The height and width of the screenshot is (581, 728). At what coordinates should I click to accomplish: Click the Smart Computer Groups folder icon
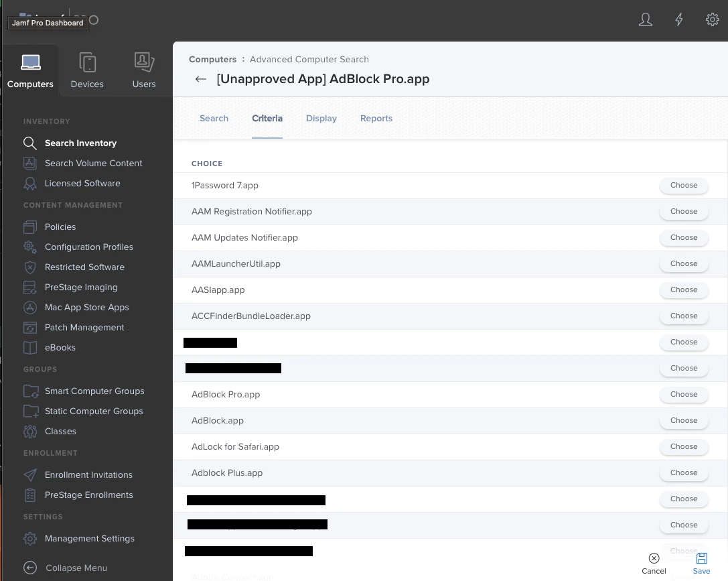tap(31, 391)
